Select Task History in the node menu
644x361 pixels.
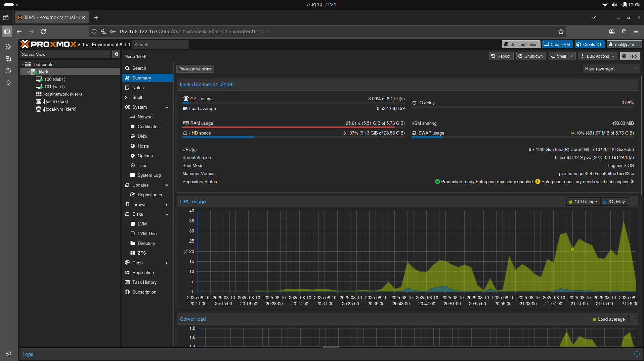pos(144,282)
